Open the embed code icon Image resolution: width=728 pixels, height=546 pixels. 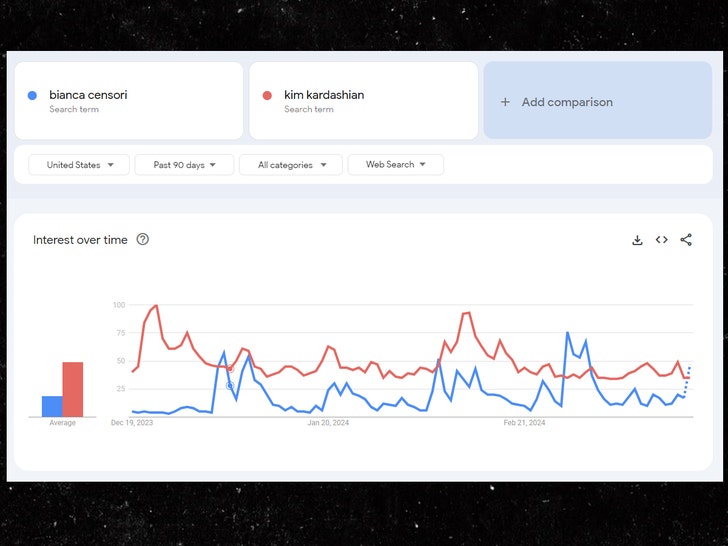coord(662,240)
